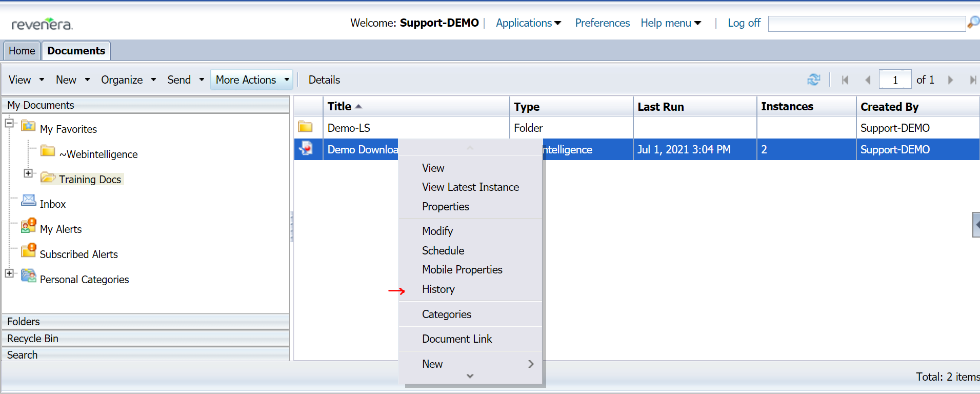Switch to the Documents tab
Screen dimensions: 980x394
click(76, 51)
